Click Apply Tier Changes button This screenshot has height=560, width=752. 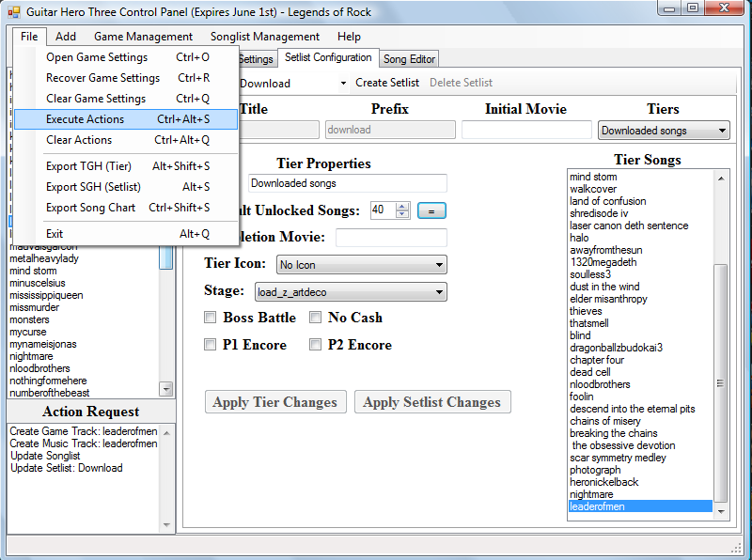[x=275, y=402]
